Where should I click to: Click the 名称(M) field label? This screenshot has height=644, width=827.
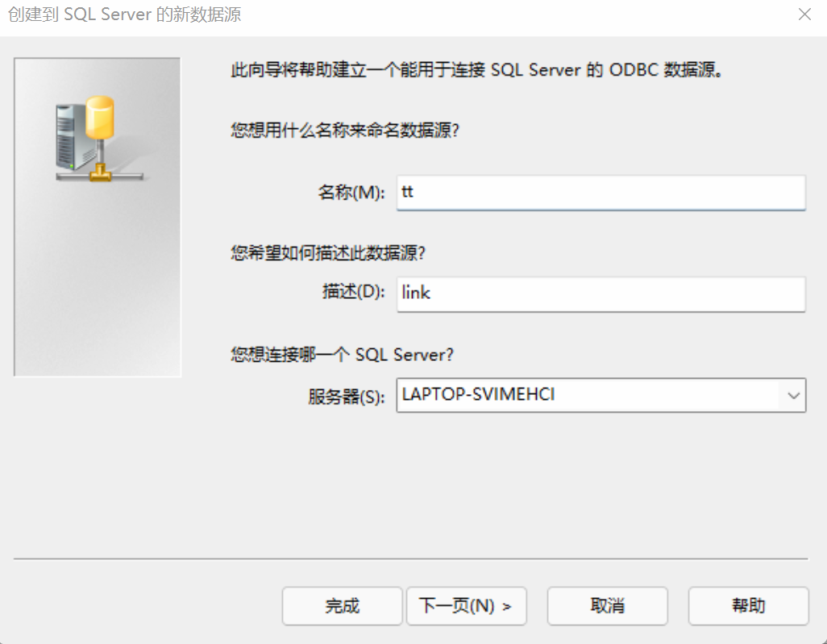coord(352,192)
